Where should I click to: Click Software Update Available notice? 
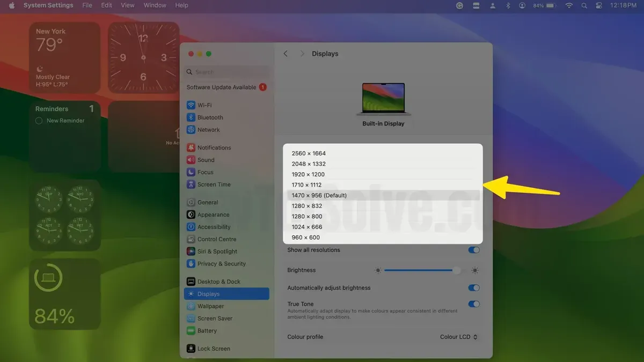226,87
